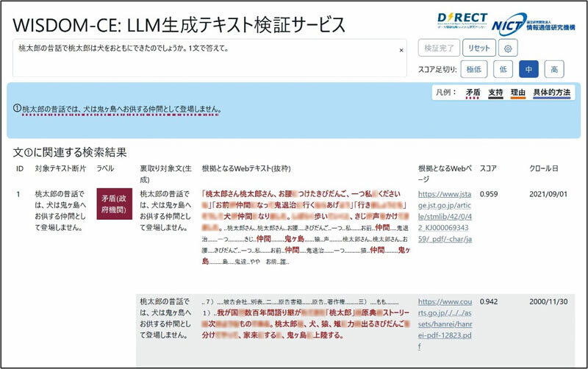This screenshot has width=588, height=369.
Task: Open the courts.go.jp hanrei PDF link
Action: coord(445,323)
